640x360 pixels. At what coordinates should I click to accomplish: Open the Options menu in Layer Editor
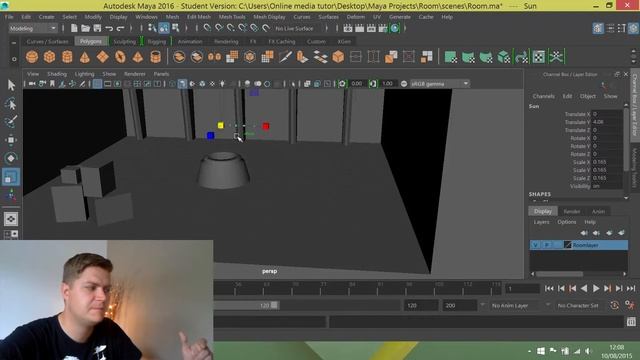click(x=567, y=222)
